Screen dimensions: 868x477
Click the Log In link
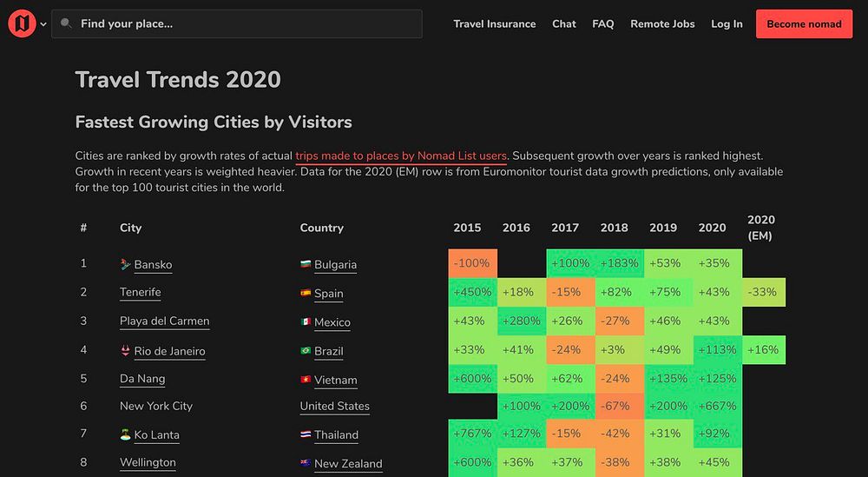727,23
